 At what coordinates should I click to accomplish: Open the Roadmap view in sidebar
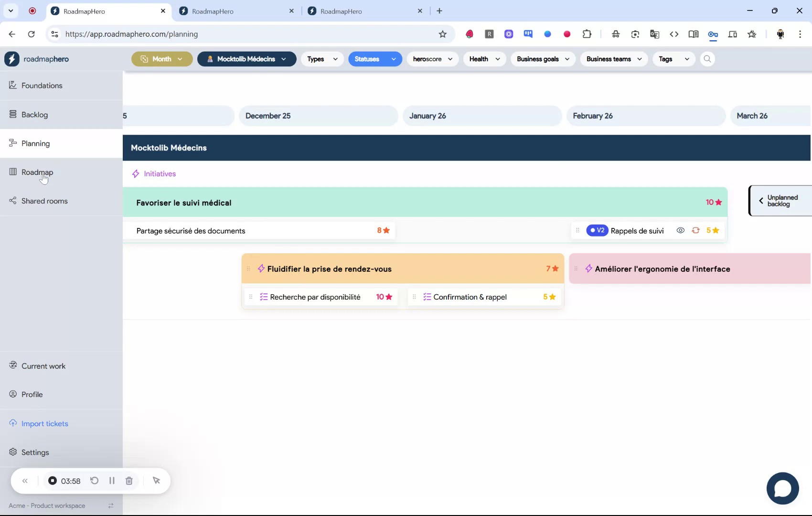37,172
